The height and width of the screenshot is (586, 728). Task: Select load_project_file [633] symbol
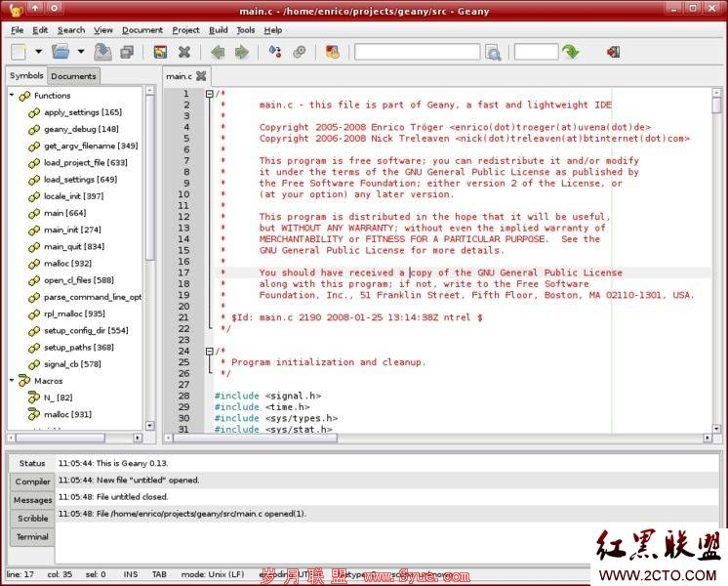click(x=86, y=163)
